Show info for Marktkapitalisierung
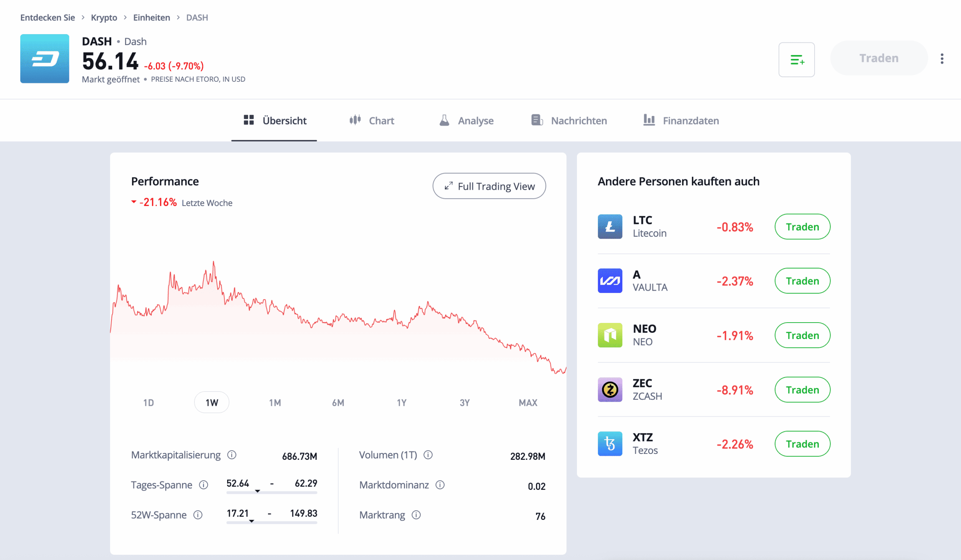Screen dimensions: 961x560 [232, 455]
